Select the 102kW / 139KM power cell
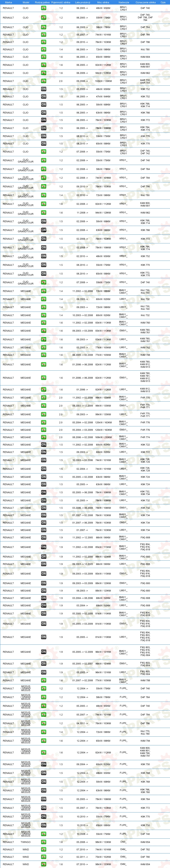 (103, 81)
